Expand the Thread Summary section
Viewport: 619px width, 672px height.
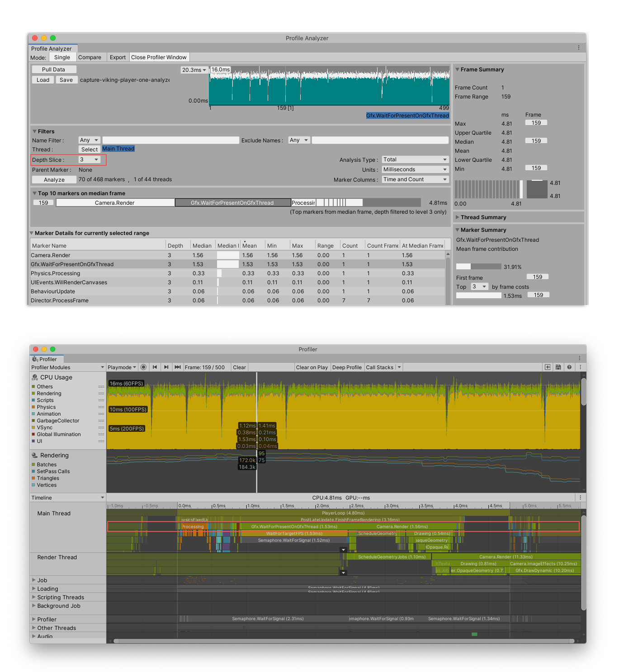click(x=458, y=217)
